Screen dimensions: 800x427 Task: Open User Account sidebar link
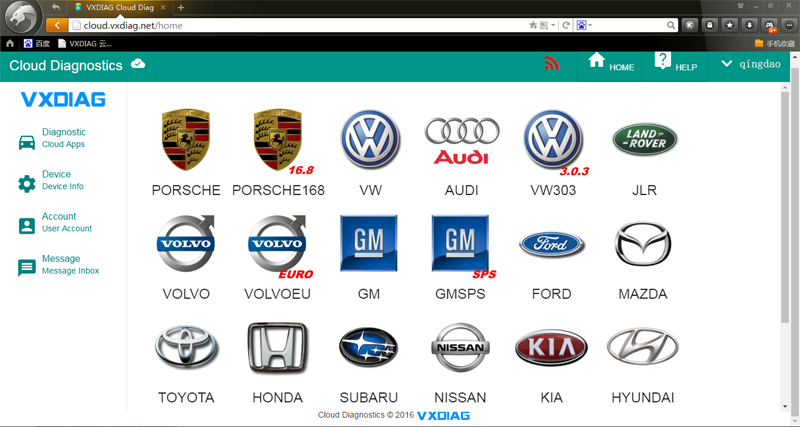66,222
